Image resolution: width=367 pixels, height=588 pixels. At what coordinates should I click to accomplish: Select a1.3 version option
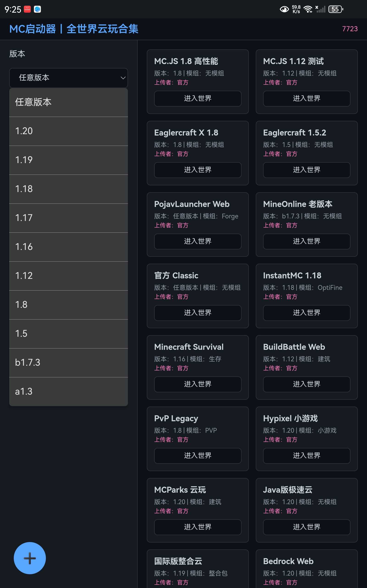[68, 391]
